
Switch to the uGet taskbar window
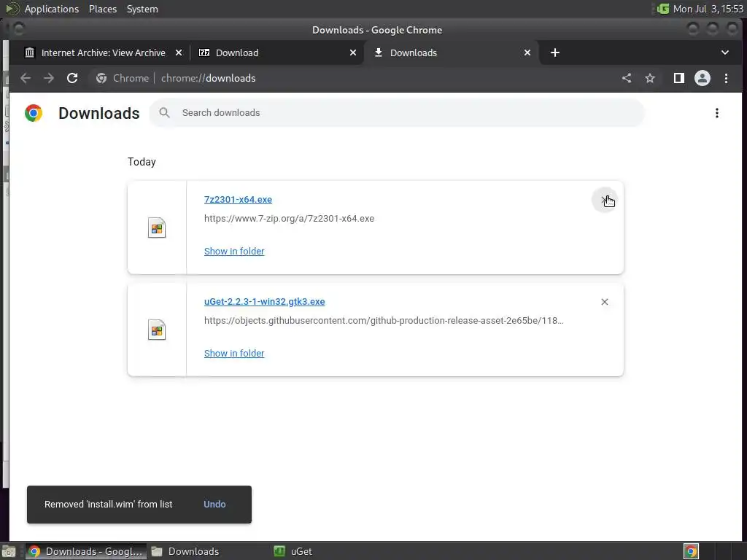pyautogui.click(x=293, y=551)
